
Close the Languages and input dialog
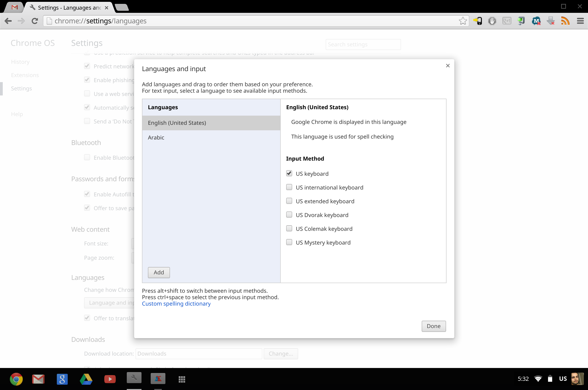448,66
